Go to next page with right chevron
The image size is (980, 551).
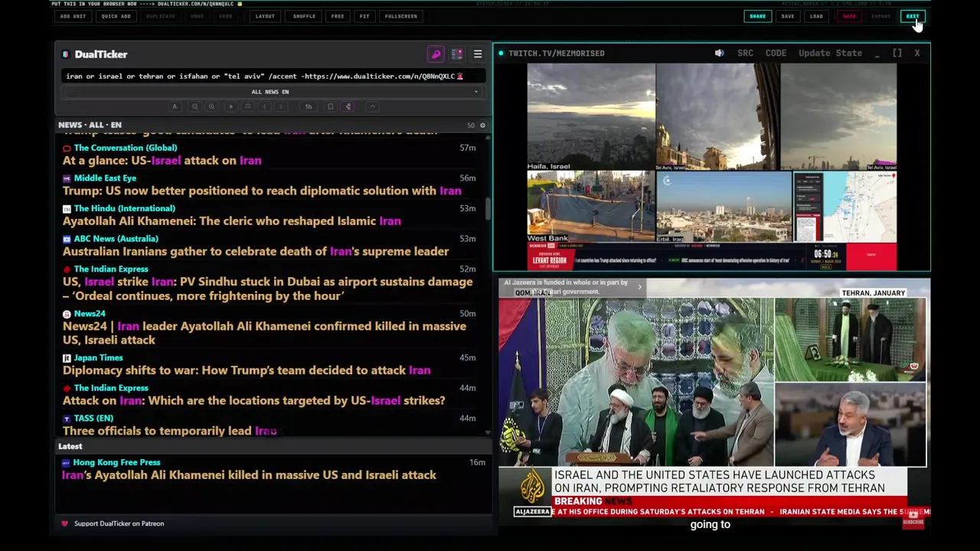click(280, 106)
